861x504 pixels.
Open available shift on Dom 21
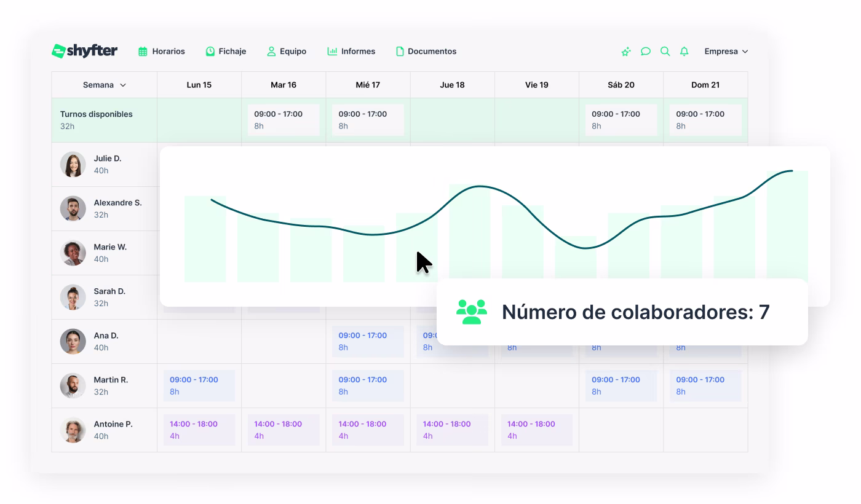[x=705, y=120]
